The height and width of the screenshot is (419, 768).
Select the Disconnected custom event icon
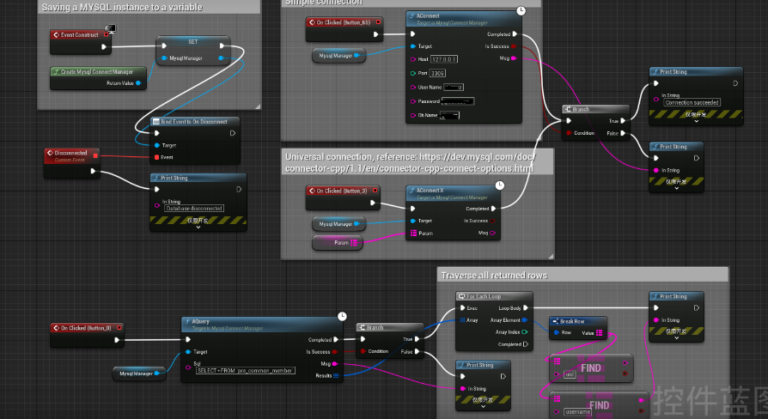click(x=49, y=153)
